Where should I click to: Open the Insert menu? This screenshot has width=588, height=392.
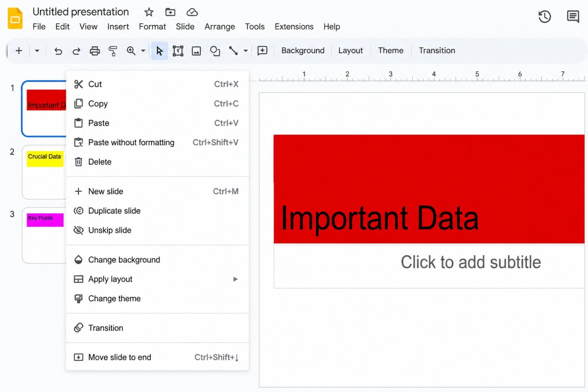(x=118, y=27)
